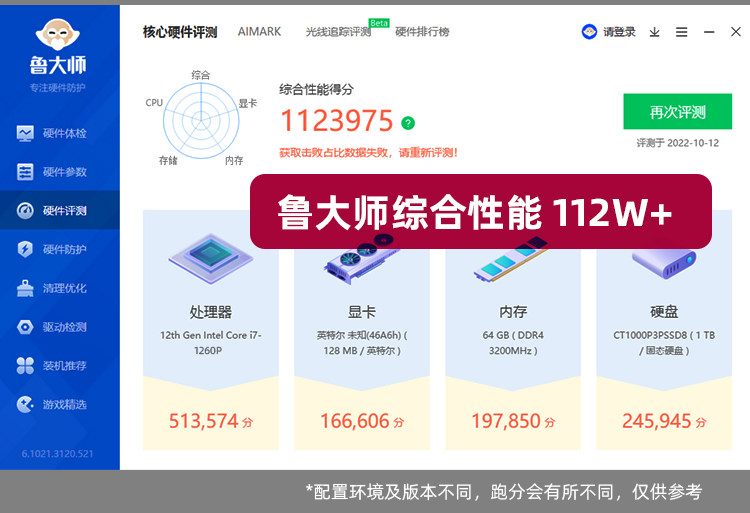Switch to AIMARK tab

coord(259,32)
